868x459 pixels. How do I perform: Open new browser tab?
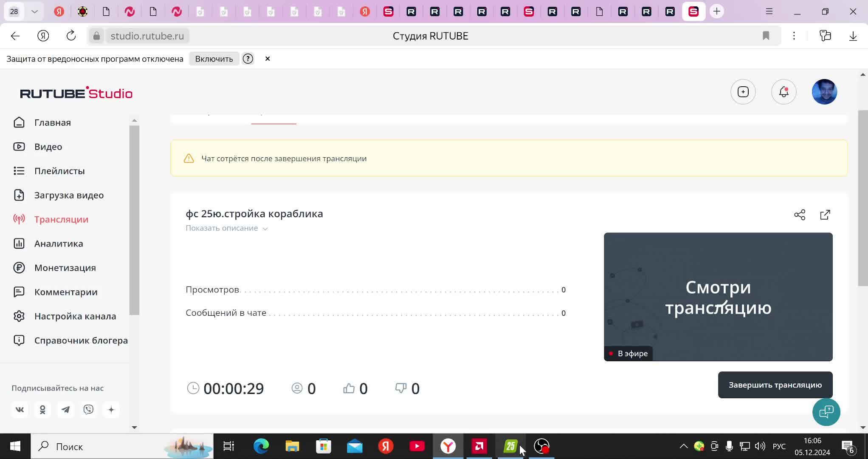pos(717,11)
